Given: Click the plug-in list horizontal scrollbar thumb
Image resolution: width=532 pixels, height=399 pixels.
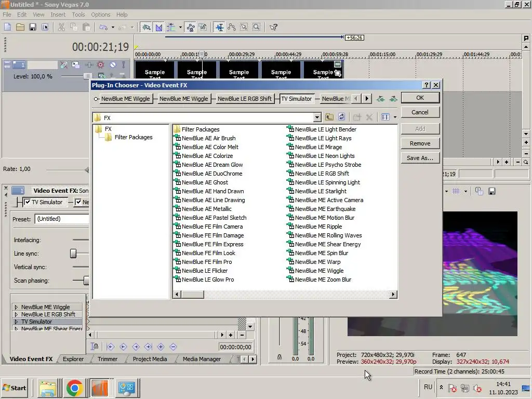Looking at the screenshot, I should pyautogui.click(x=192, y=295).
